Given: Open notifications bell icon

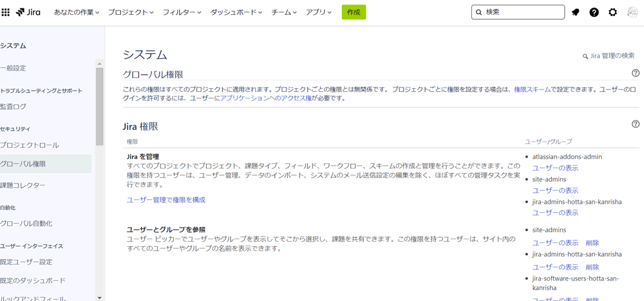Looking at the screenshot, I should [x=575, y=12].
